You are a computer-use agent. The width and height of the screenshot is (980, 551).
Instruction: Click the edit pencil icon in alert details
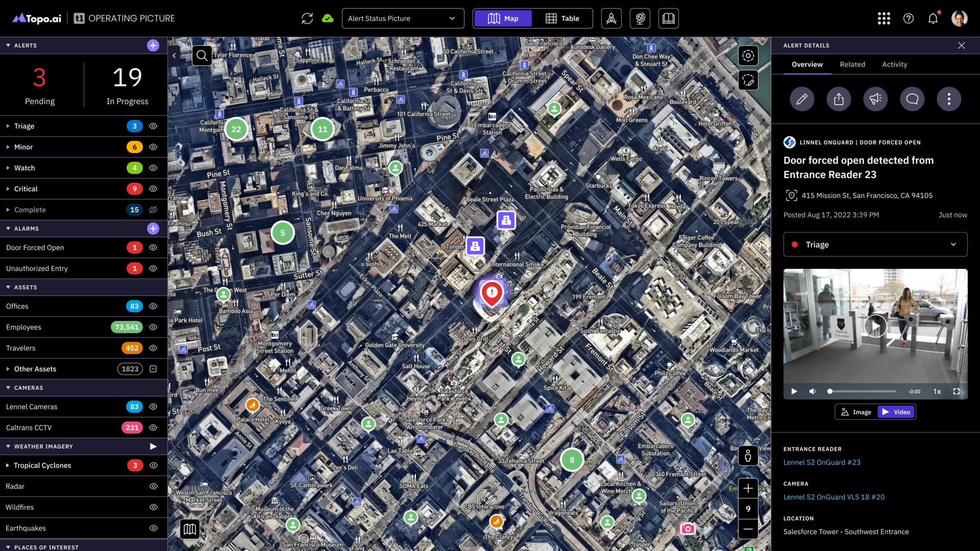coord(802,99)
